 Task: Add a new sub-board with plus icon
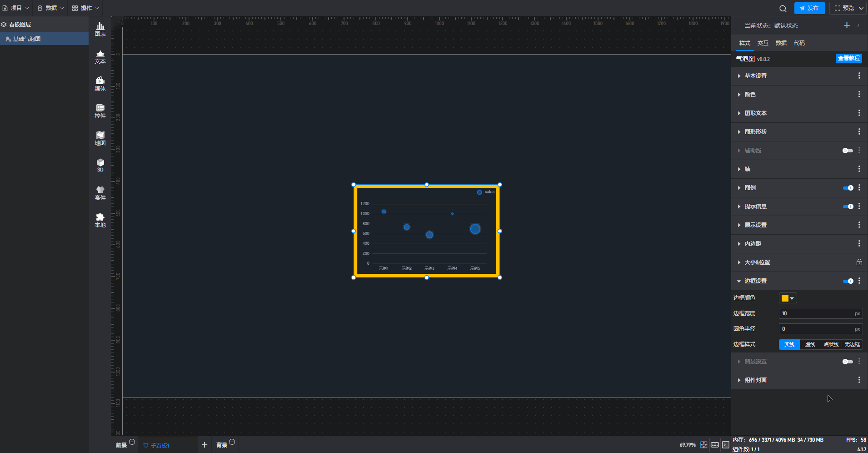pyautogui.click(x=205, y=445)
